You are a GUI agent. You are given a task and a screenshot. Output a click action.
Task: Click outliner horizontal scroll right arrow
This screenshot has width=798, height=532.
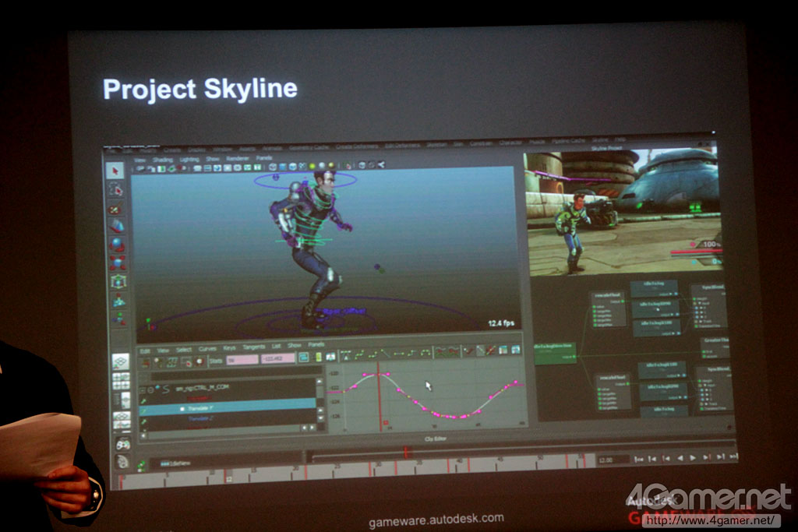coord(313,428)
